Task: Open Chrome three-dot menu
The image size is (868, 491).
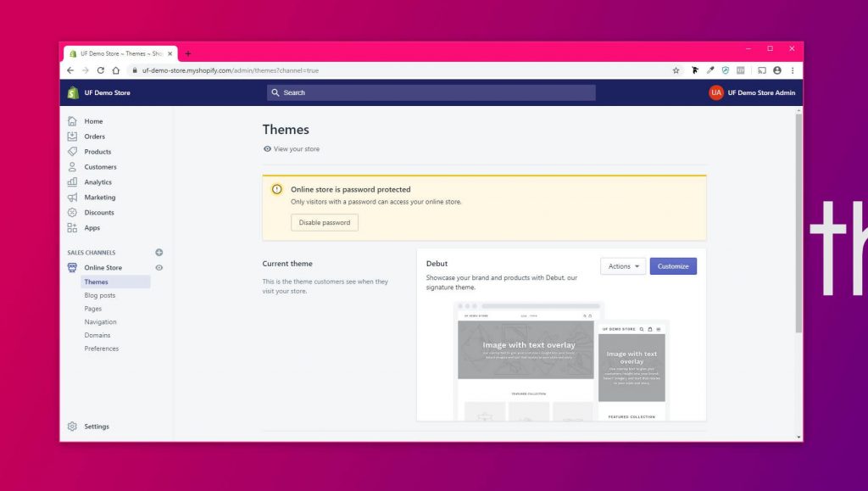Action: 793,70
